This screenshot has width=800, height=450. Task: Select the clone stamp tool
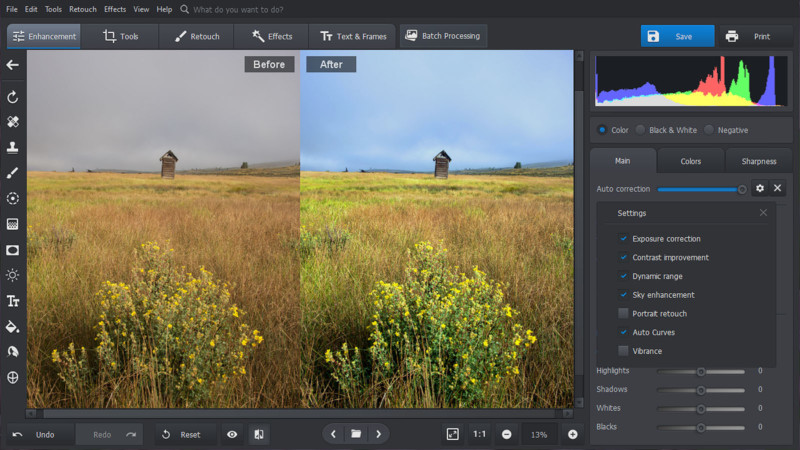pos(13,147)
